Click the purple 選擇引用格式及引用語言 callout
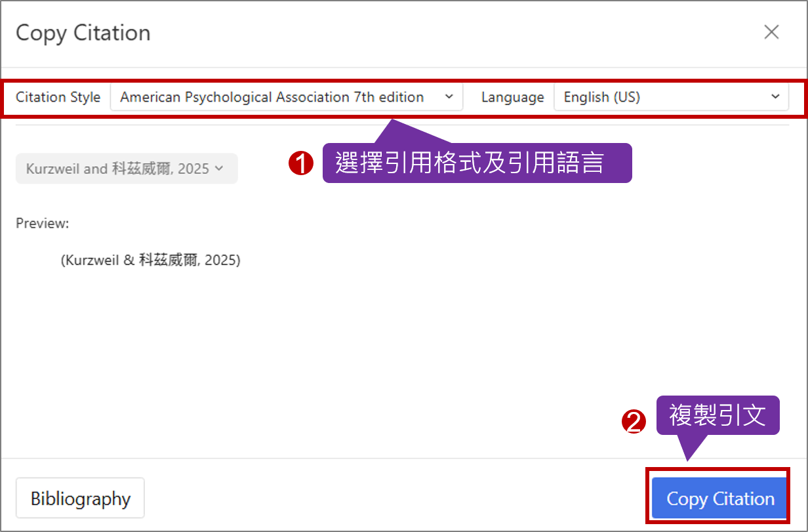Viewport: 808px width, 532px height. tap(476, 163)
